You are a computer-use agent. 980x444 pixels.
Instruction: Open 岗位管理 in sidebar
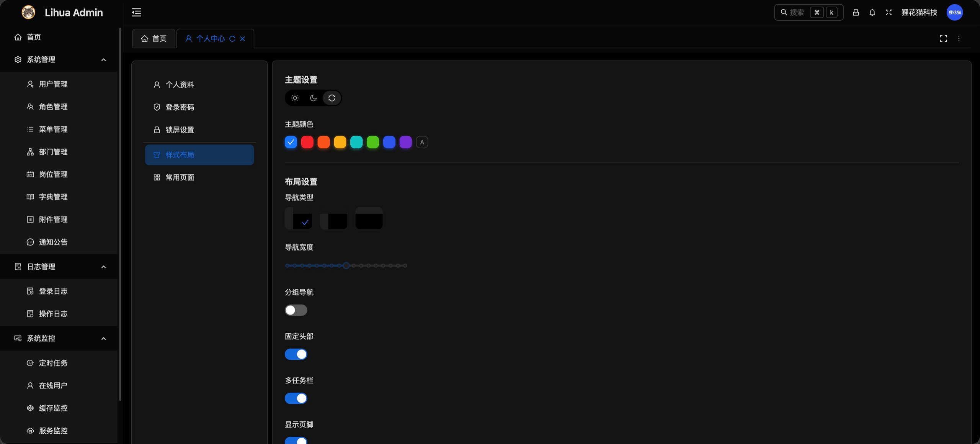tap(59, 174)
